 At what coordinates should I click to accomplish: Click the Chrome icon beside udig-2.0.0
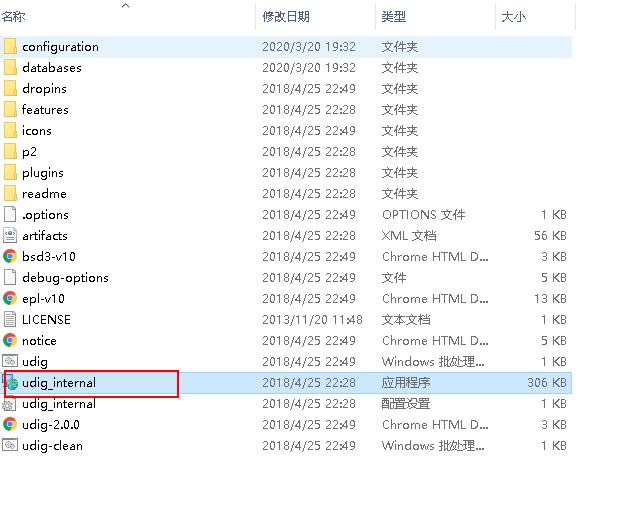[10, 425]
